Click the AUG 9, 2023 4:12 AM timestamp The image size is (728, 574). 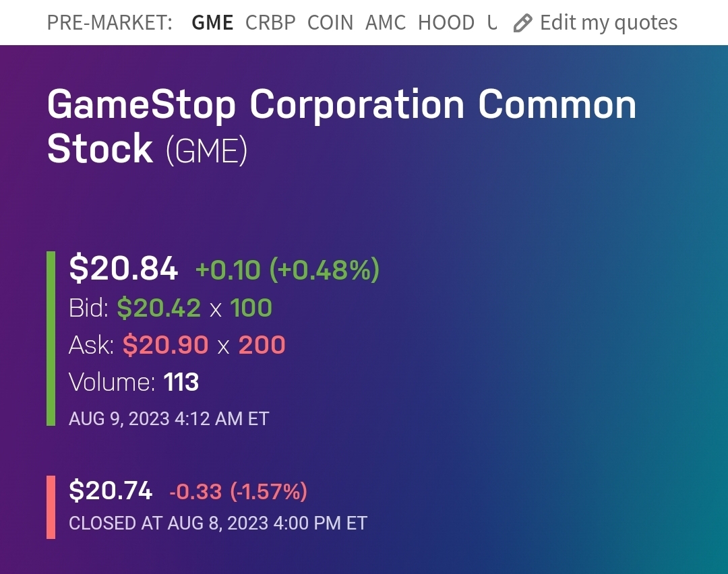pyautogui.click(x=169, y=418)
